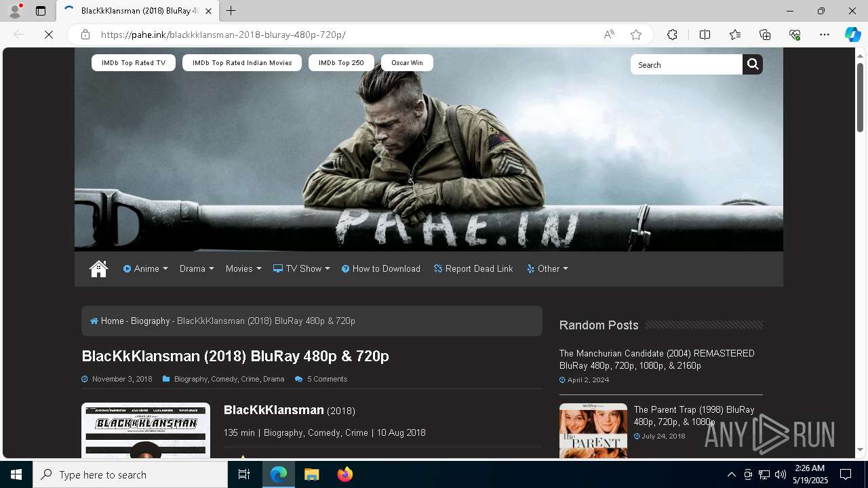
Task: Open the Comedy category link under title
Action: tap(224, 379)
